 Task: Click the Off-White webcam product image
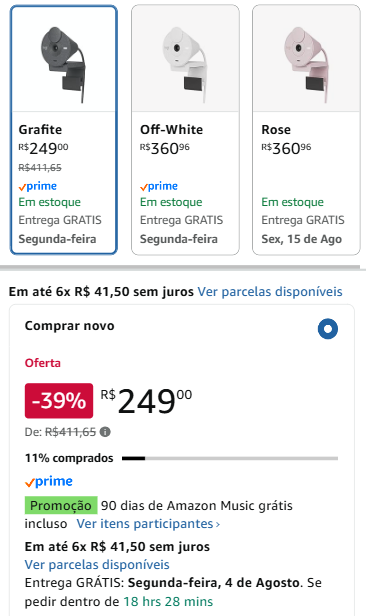(x=185, y=64)
